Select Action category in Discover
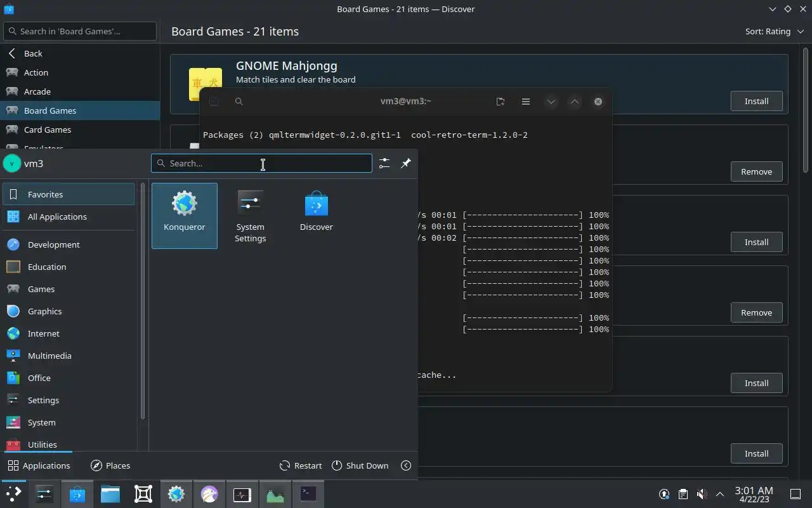The height and width of the screenshot is (508, 812). point(80,72)
